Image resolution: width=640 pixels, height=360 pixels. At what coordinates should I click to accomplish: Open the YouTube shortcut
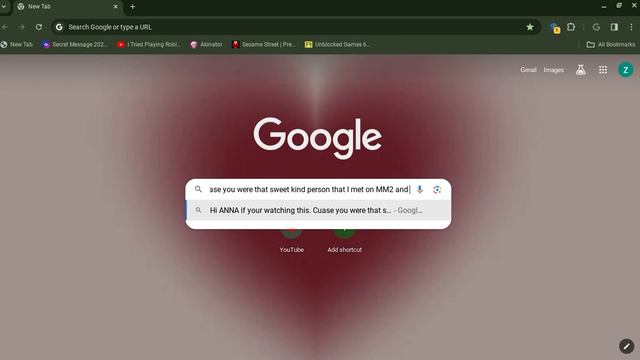coord(291,240)
